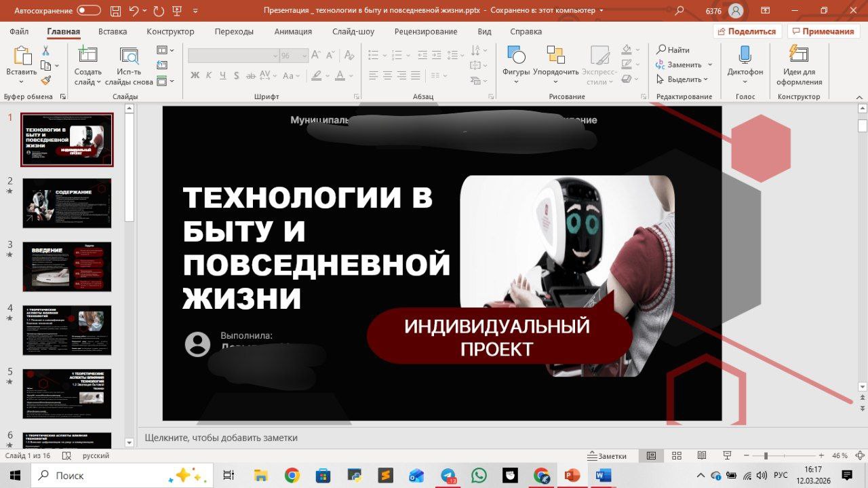The width and height of the screenshot is (868, 488).
Task: Click the Reset slide icon
Action: (162, 65)
